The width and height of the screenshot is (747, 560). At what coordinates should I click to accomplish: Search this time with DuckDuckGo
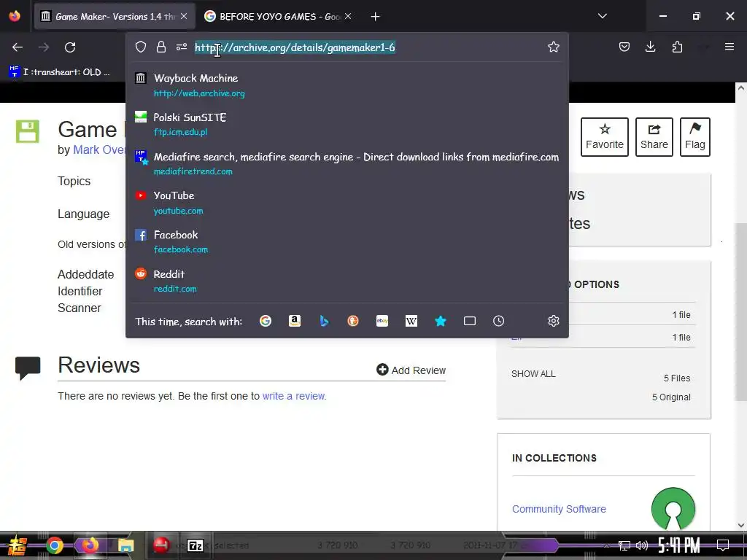click(353, 321)
